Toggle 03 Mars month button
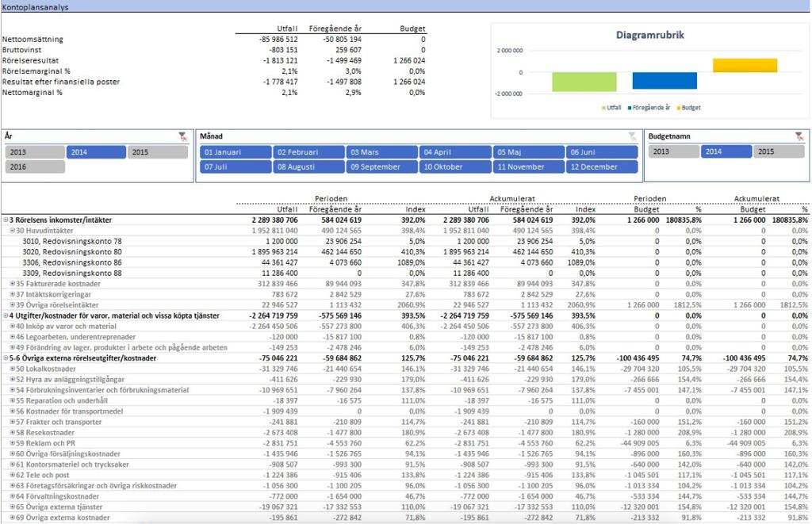The width and height of the screenshot is (812, 524). [382, 151]
